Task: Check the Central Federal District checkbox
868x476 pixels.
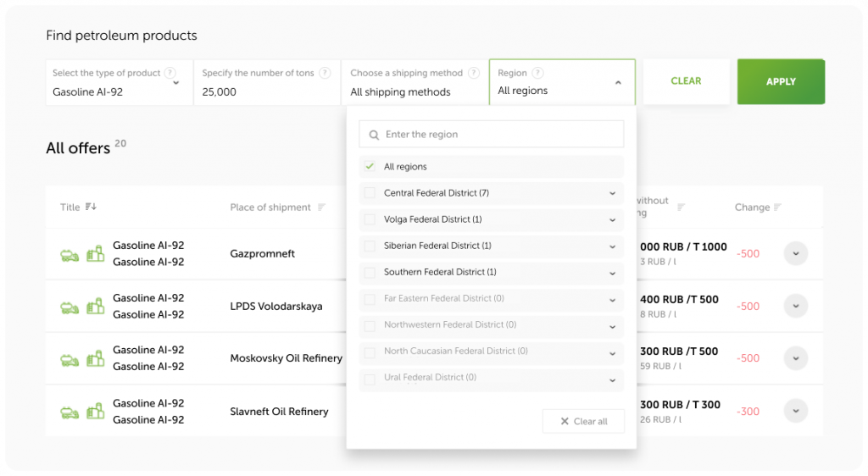Action: [x=370, y=193]
